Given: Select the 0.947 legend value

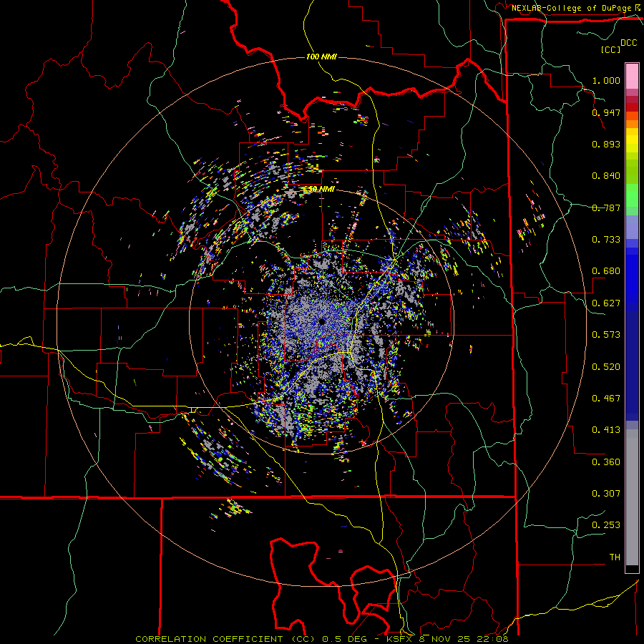Looking at the screenshot, I should 606,112.
